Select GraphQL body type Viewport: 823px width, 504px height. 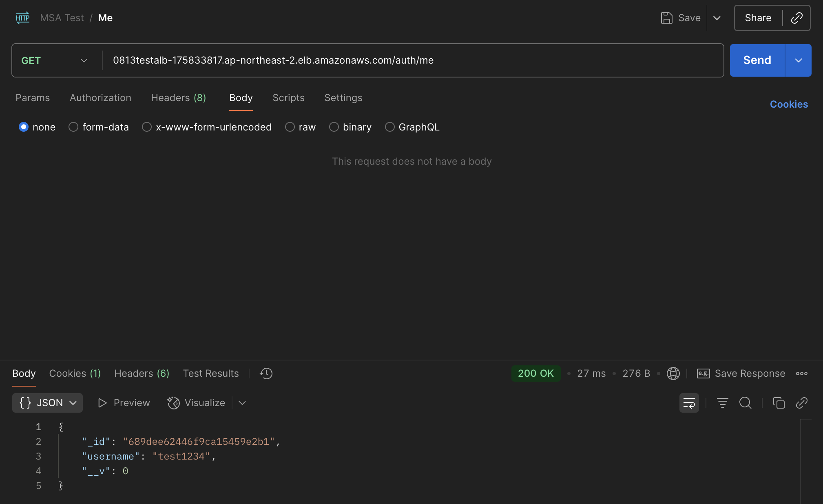(x=390, y=127)
